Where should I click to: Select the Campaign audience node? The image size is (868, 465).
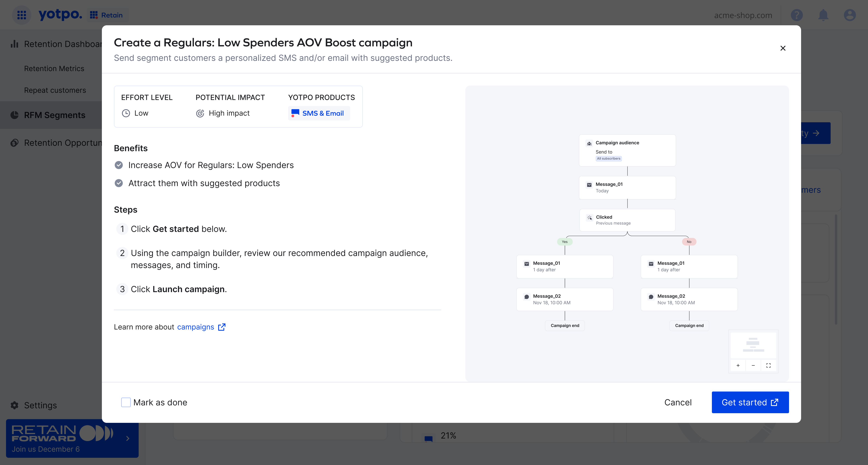pyautogui.click(x=627, y=150)
